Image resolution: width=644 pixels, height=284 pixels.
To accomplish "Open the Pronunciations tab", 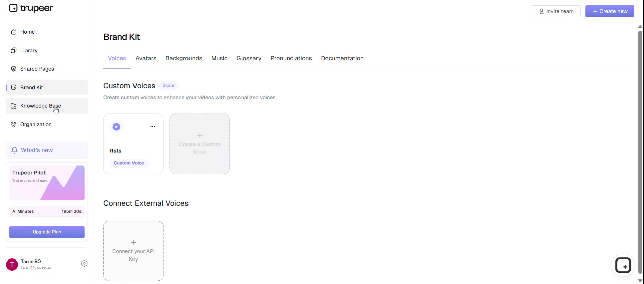I will pos(291,58).
